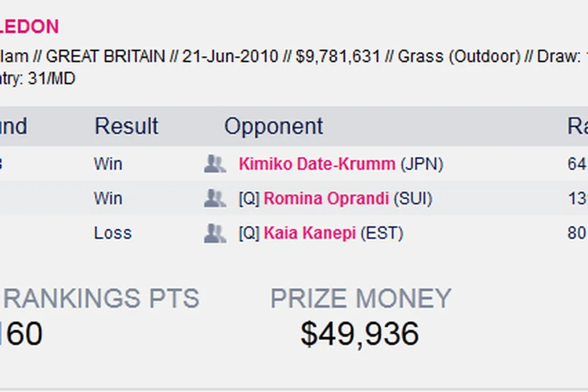588x392 pixels.
Task: Click the Opponent column header
Action: (273, 126)
